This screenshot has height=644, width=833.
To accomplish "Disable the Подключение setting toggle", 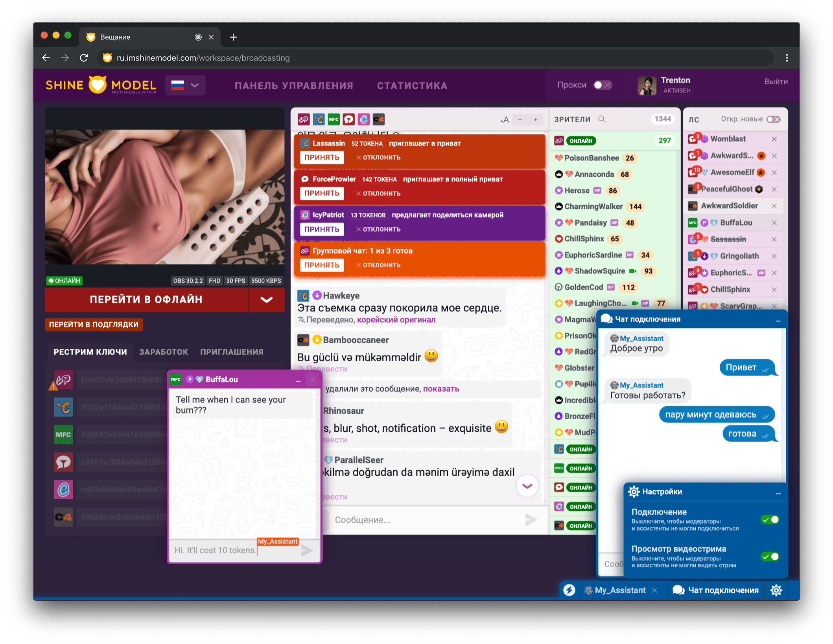I will pos(770,519).
